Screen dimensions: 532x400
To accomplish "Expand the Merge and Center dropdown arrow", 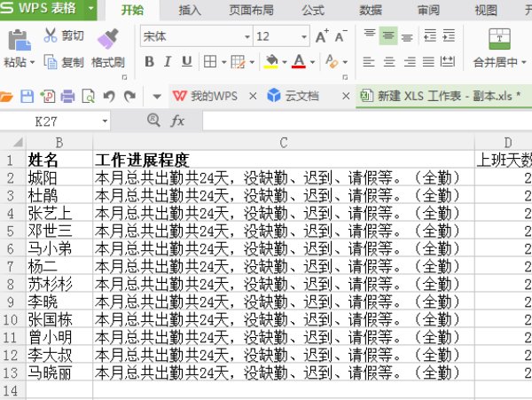I will coord(524,62).
